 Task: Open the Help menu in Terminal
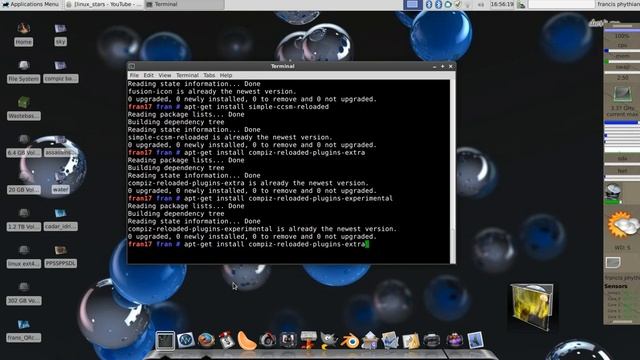[x=226, y=75]
